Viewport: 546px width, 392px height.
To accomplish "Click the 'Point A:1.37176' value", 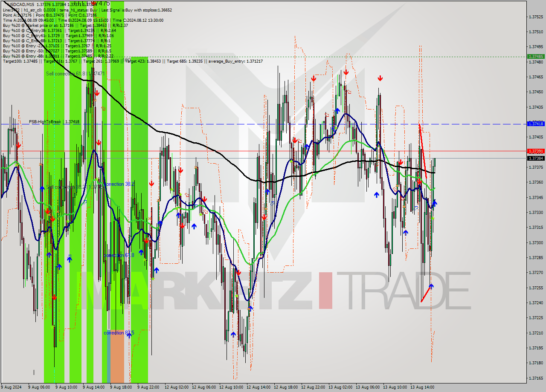I will click(17, 15).
